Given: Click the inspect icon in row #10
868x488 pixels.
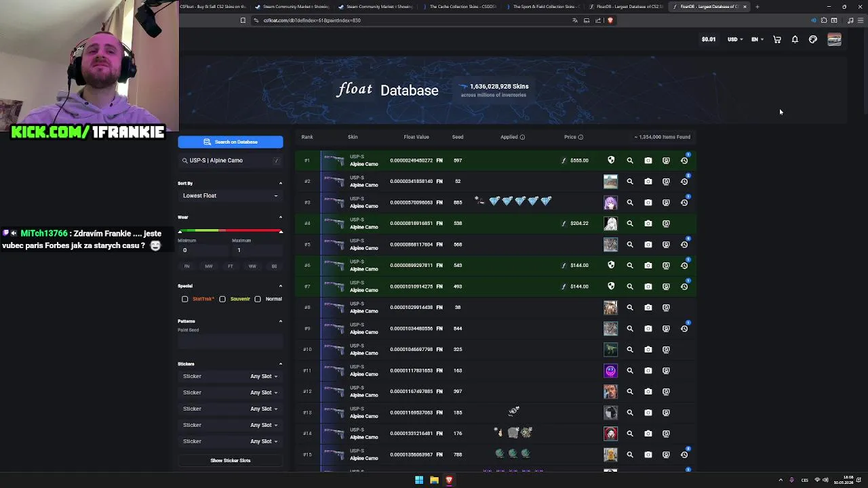Looking at the screenshot, I should 666,350.
